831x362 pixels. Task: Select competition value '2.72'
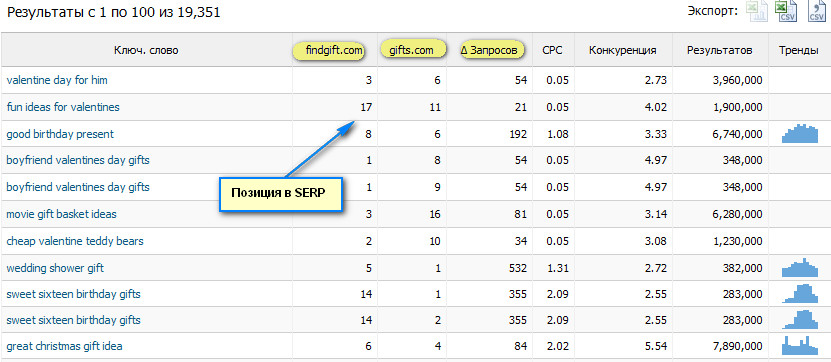click(656, 268)
